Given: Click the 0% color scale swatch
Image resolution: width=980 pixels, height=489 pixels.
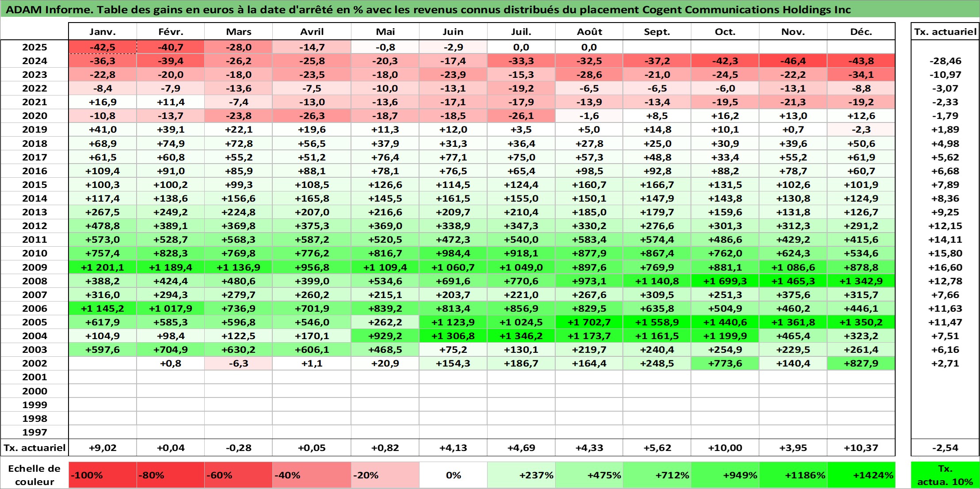Looking at the screenshot, I should (453, 475).
